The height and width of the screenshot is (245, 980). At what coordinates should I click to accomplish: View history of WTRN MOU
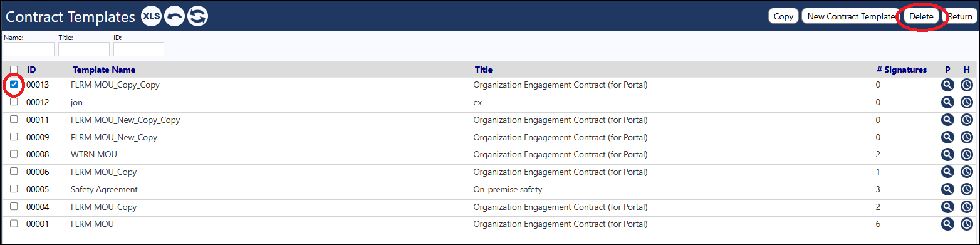coord(967,154)
